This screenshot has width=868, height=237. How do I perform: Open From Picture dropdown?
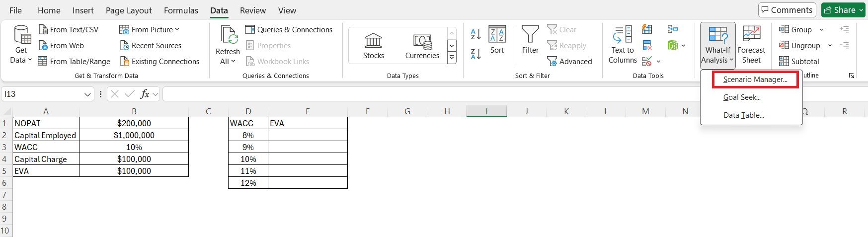coord(150,30)
